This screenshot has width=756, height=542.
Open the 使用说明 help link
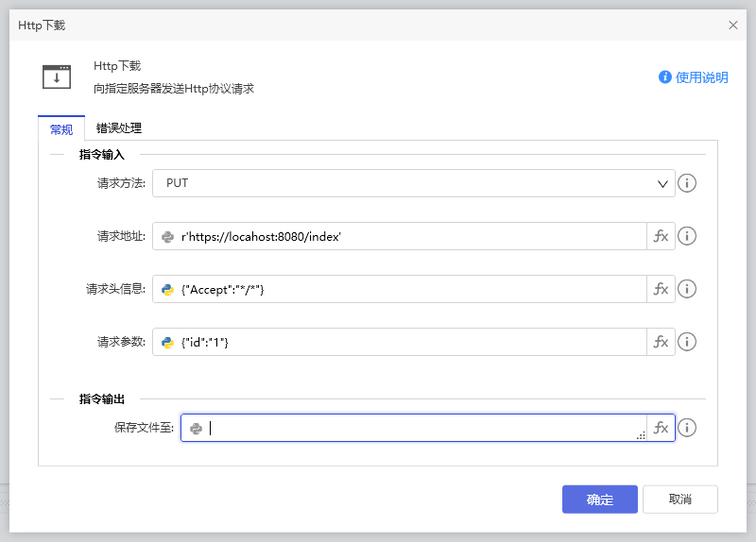[694, 77]
